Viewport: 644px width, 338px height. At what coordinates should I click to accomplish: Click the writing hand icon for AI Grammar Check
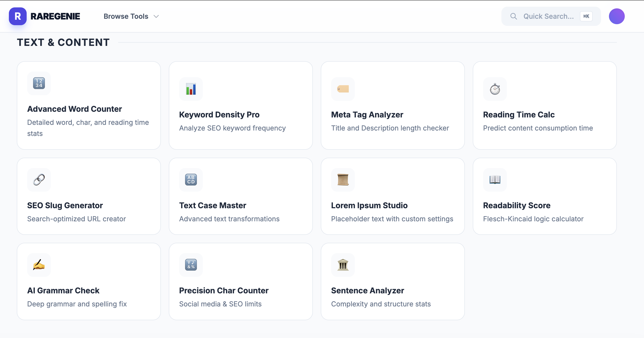click(x=39, y=265)
